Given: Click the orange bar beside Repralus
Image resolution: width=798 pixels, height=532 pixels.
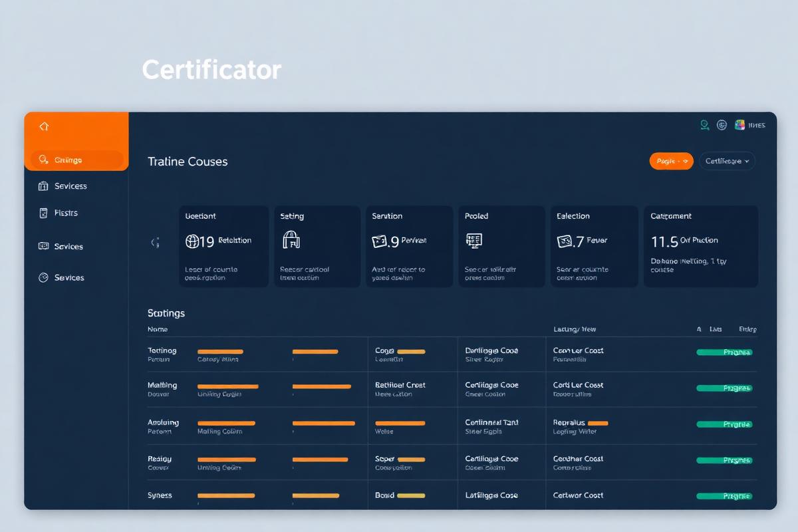Looking at the screenshot, I should click(x=598, y=423).
